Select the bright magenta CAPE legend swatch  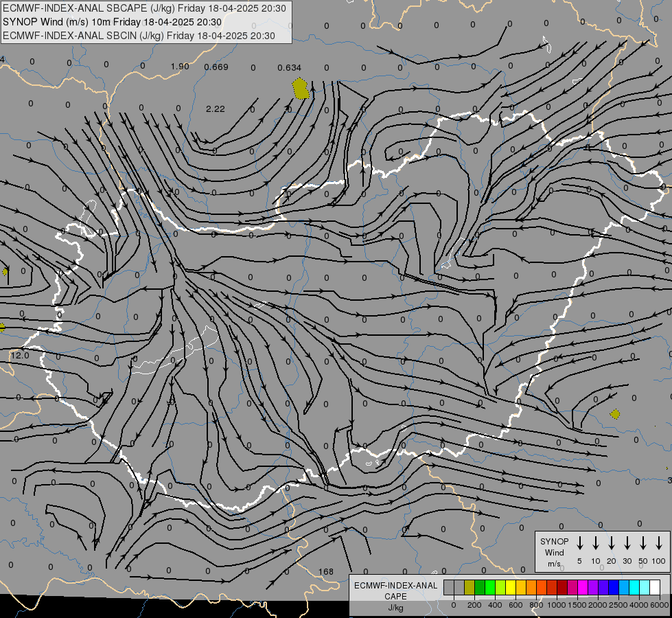[x=583, y=587]
